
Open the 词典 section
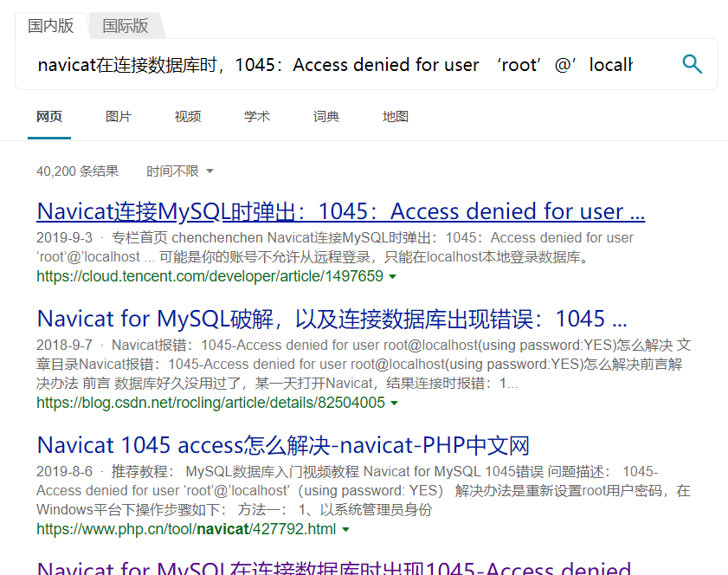pos(326,115)
